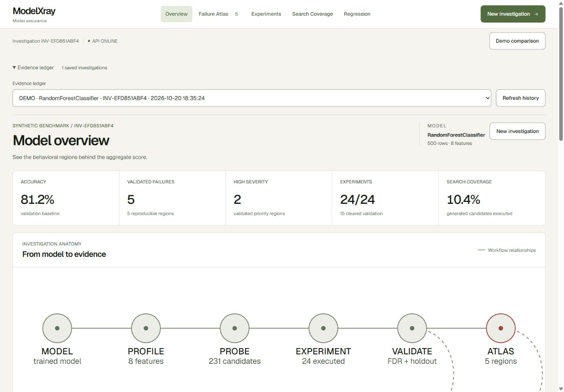Collapse the Evidence ledger disclosure triangle
This screenshot has width=564, height=392.
point(14,68)
